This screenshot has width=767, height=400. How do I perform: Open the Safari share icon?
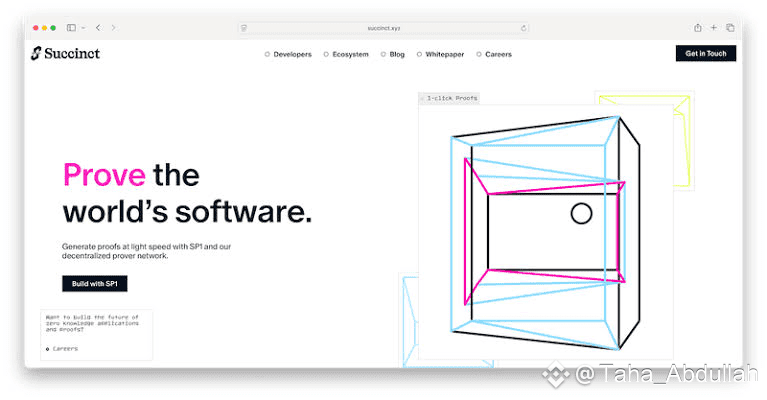698,28
